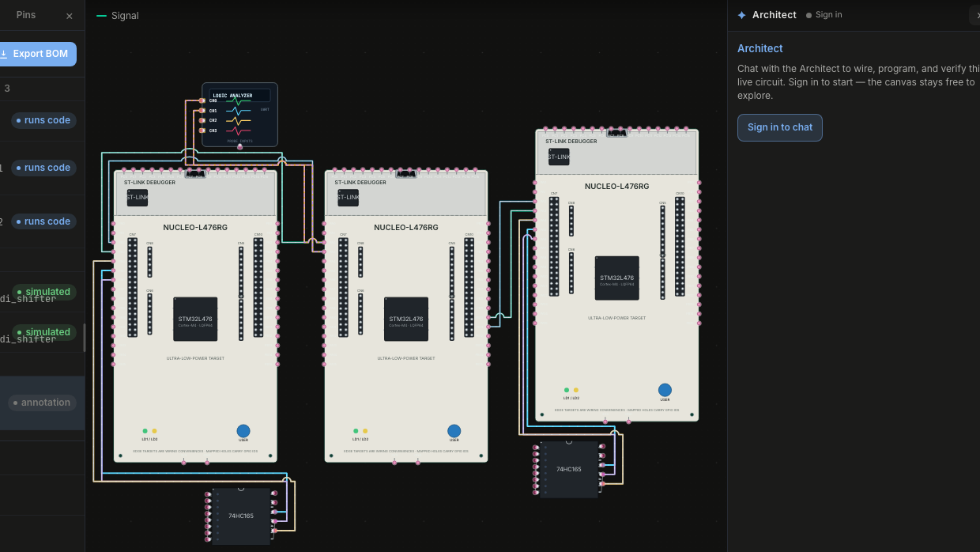The image size is (980, 552).
Task: Click the CH1 probe pin on the Logic Analyzer
Action: 202,111
